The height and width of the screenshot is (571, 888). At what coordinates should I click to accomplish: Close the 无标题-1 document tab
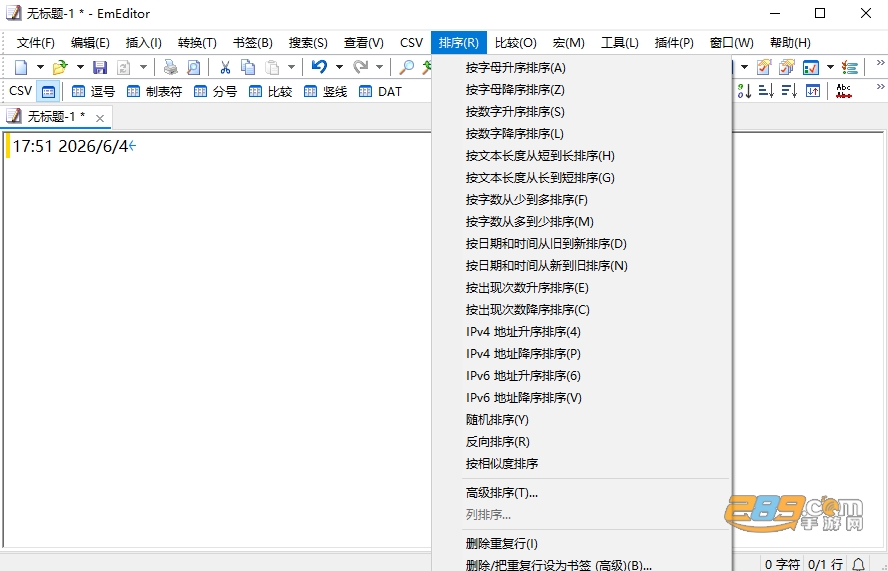(100, 118)
